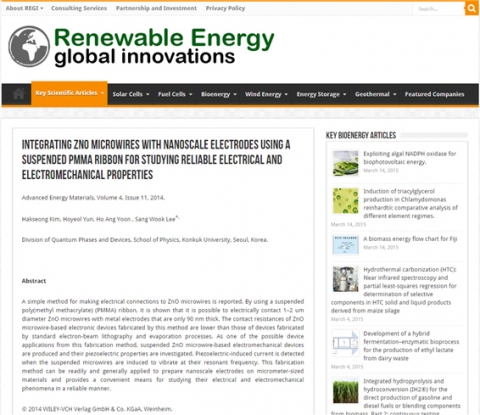Viewport: 480px width, 415px height.
Task: Select the Key Scientific Articles tab
Action: (x=69, y=93)
